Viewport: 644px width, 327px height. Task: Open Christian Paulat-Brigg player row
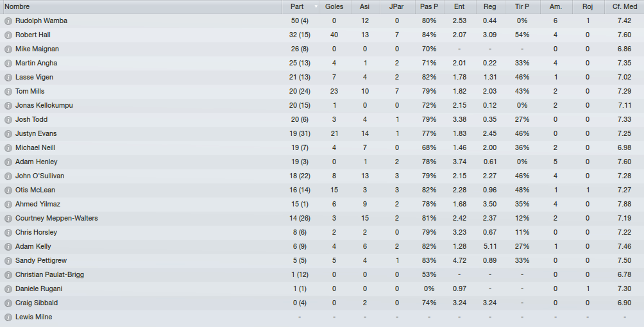322,274
